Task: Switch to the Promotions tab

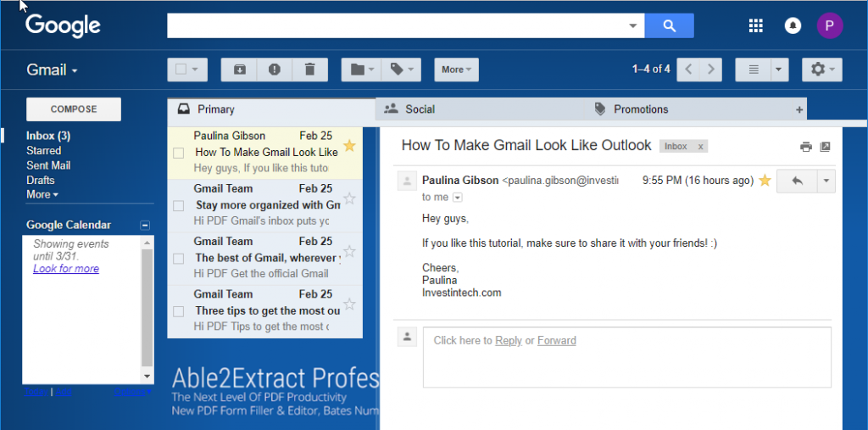Action: click(x=687, y=109)
